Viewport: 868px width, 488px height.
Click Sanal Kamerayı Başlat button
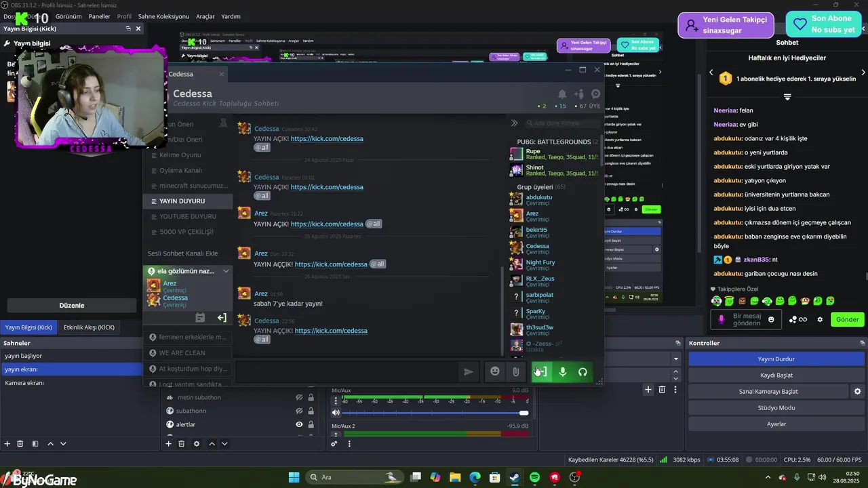(x=768, y=392)
